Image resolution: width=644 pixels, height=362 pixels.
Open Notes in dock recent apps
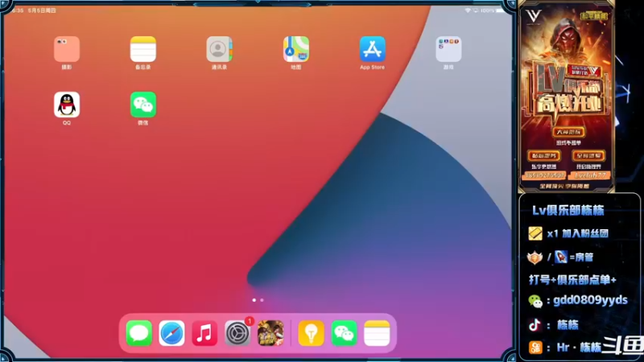(377, 333)
